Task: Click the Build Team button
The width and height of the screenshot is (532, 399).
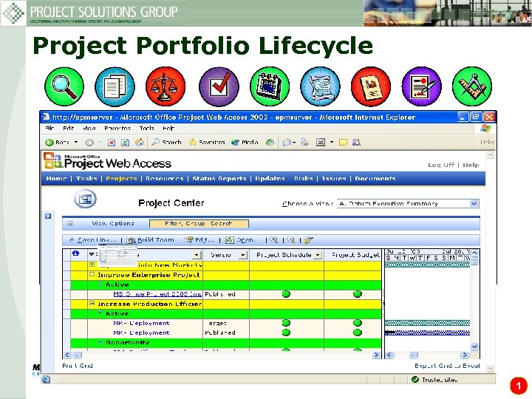Action: tap(150, 240)
